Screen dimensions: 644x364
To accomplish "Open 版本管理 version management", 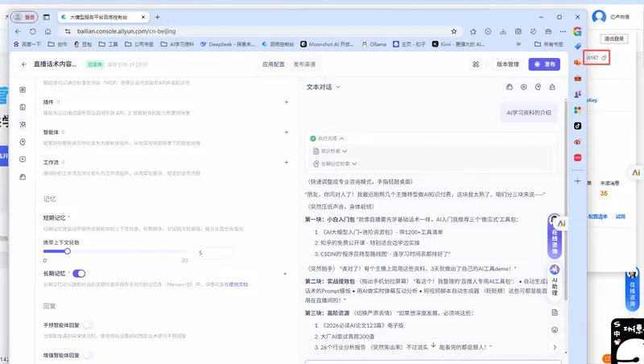I will coord(508,64).
